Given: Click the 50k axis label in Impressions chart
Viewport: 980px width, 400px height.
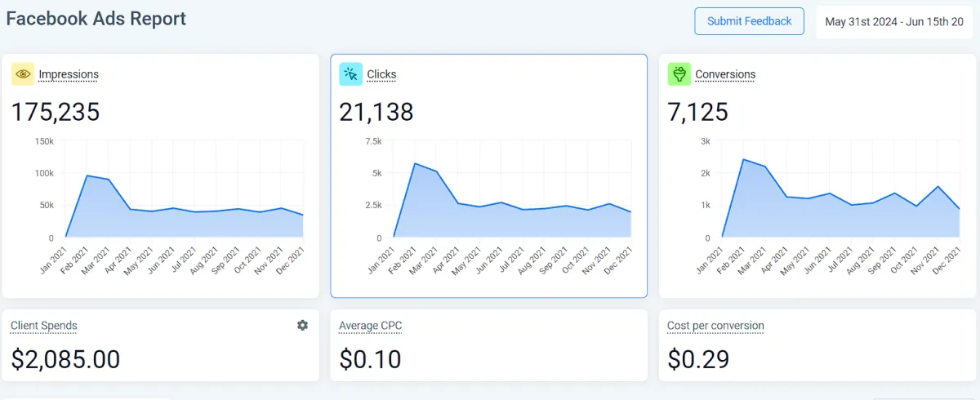Looking at the screenshot, I should [x=46, y=205].
